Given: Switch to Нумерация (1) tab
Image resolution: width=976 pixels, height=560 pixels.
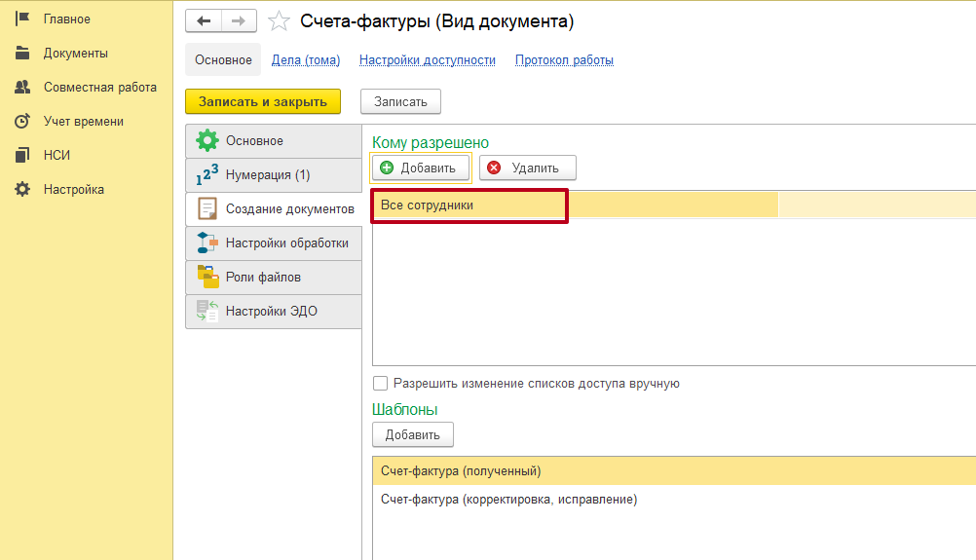Looking at the screenshot, I should (267, 175).
